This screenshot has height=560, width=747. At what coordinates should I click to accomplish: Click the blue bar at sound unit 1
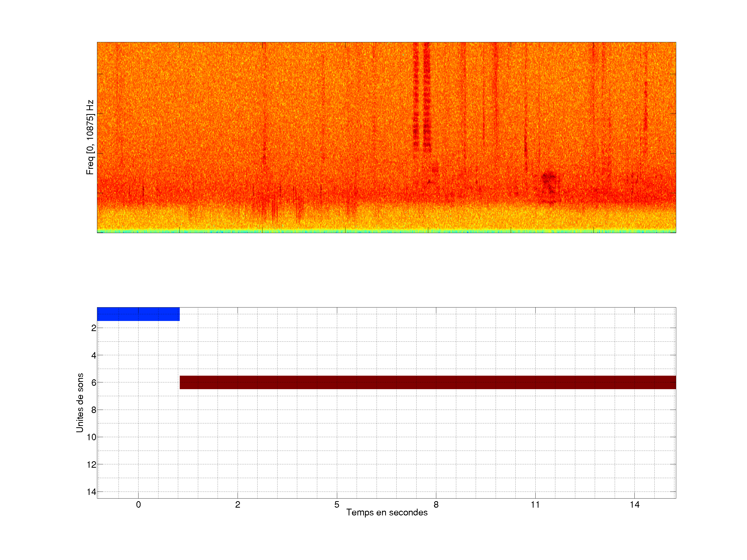pyautogui.click(x=138, y=314)
